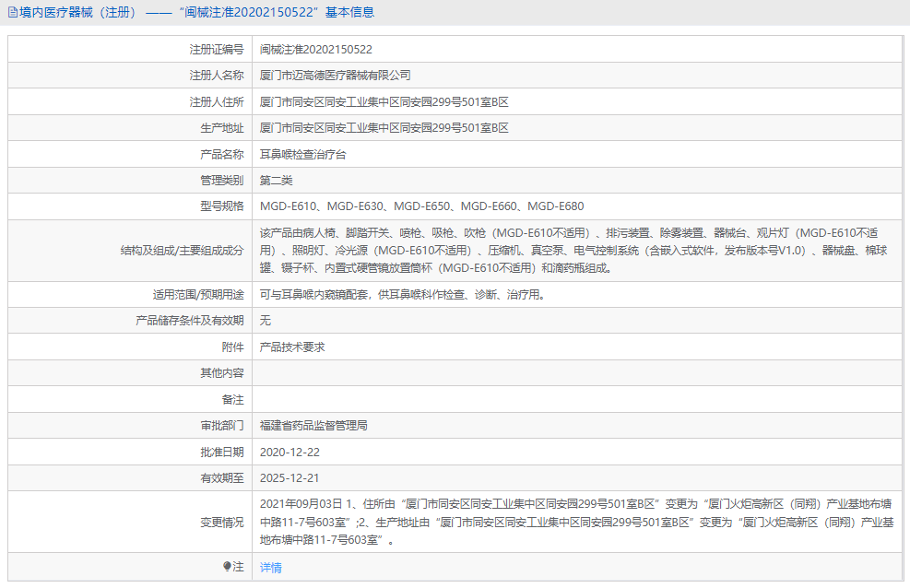
Task: Click the 注册人住所 address value
Action: (384, 102)
